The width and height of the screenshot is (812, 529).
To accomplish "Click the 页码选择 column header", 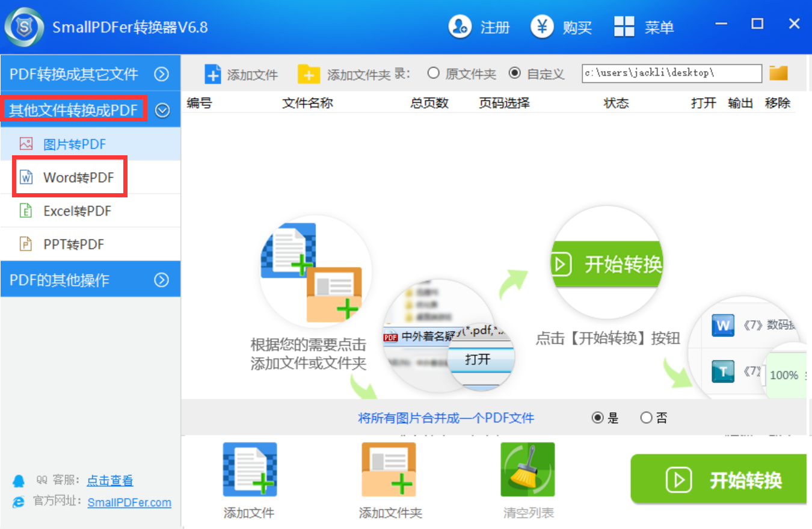I will (x=504, y=103).
